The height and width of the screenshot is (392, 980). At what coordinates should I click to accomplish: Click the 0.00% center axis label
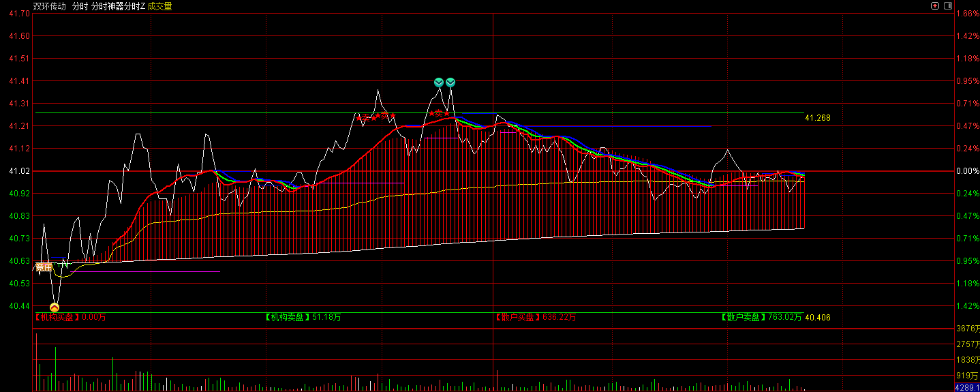point(967,171)
